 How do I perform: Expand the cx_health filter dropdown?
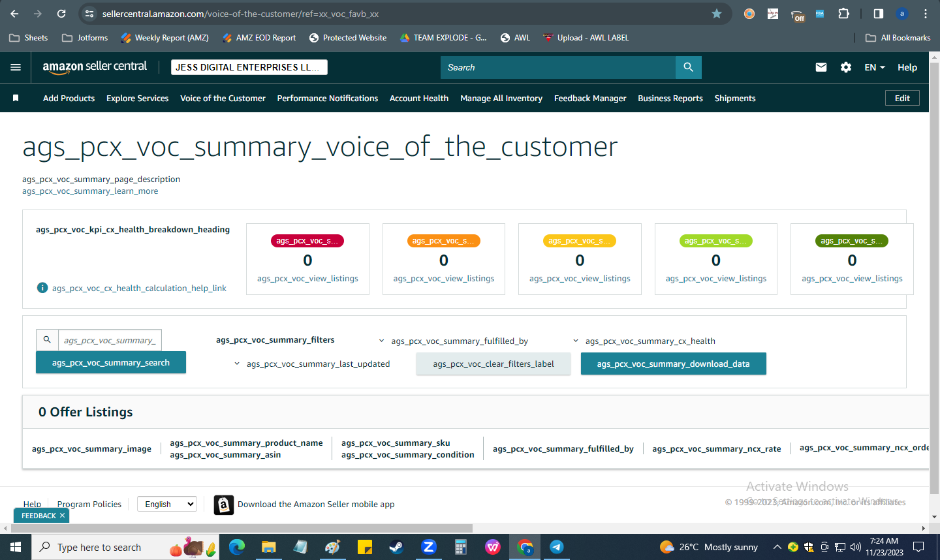pos(644,341)
